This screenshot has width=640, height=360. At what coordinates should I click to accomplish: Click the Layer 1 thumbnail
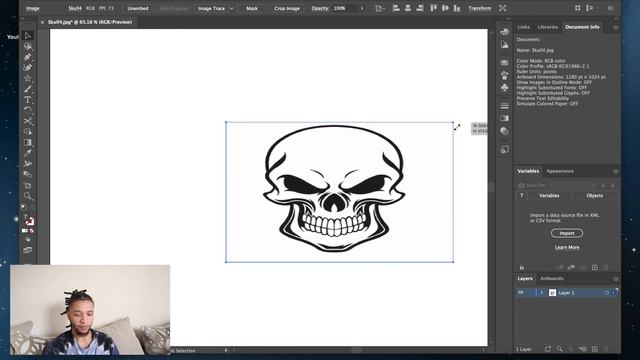(x=552, y=293)
